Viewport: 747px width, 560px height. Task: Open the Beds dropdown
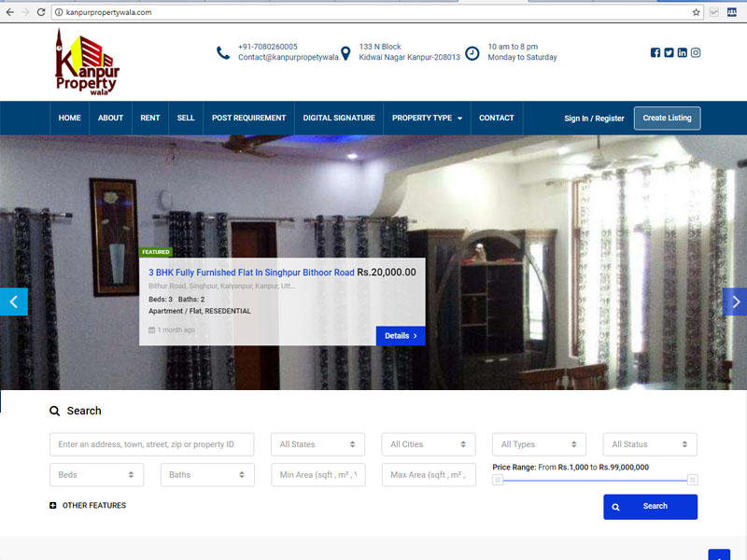pyautogui.click(x=96, y=475)
